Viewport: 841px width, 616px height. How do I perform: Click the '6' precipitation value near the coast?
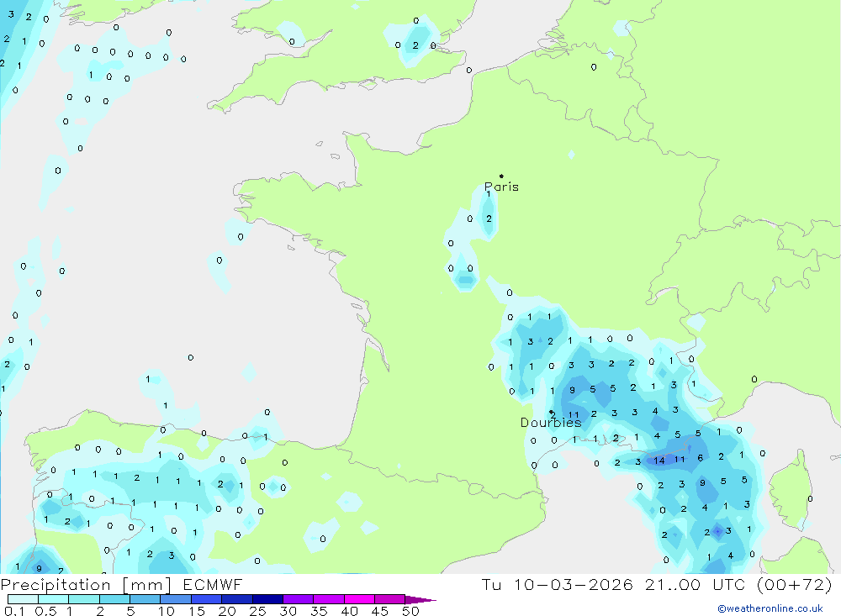coord(701,458)
